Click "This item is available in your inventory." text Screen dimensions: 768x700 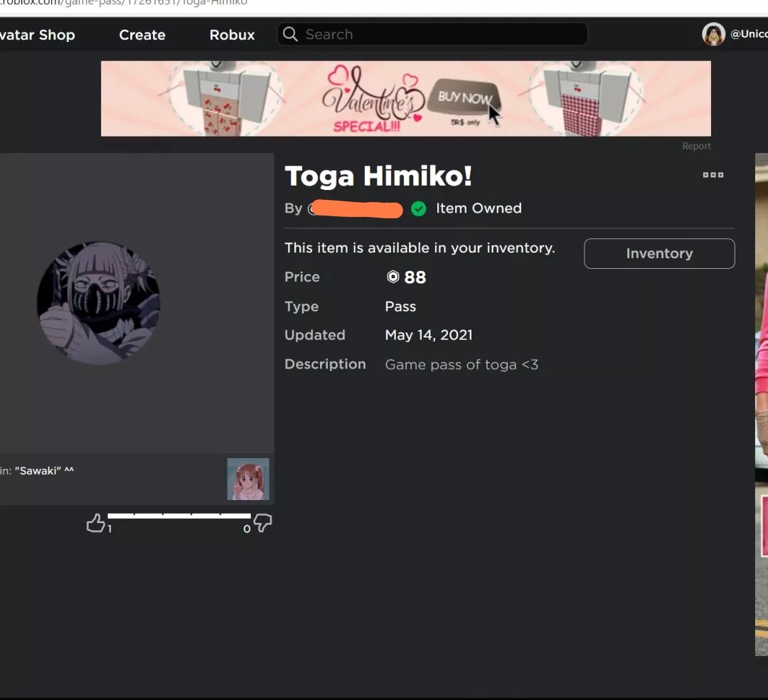tap(420, 248)
